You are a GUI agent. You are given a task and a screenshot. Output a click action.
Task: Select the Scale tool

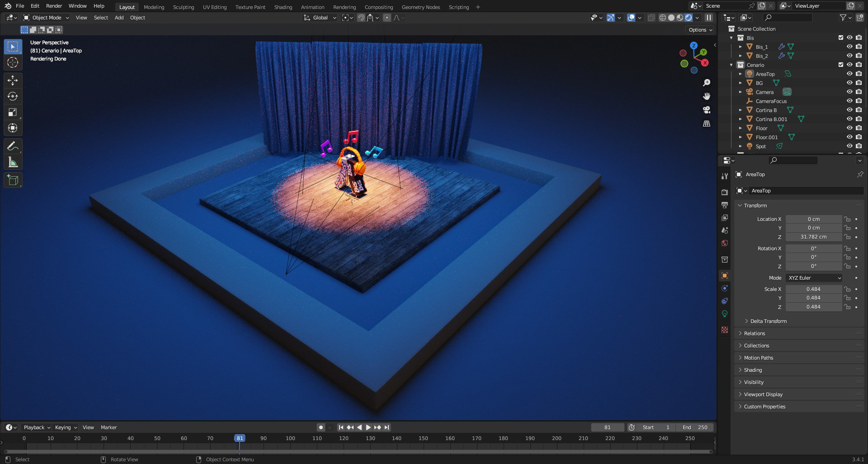pyautogui.click(x=13, y=112)
